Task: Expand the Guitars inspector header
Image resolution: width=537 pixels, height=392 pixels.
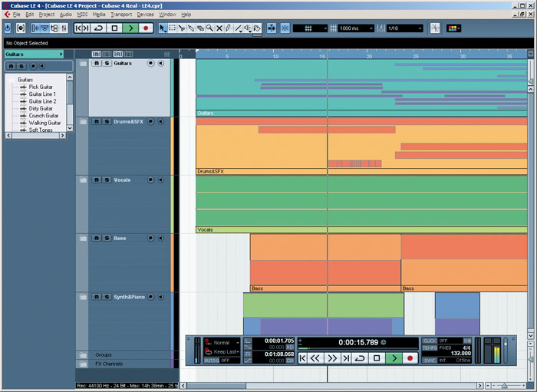Action: (34, 54)
